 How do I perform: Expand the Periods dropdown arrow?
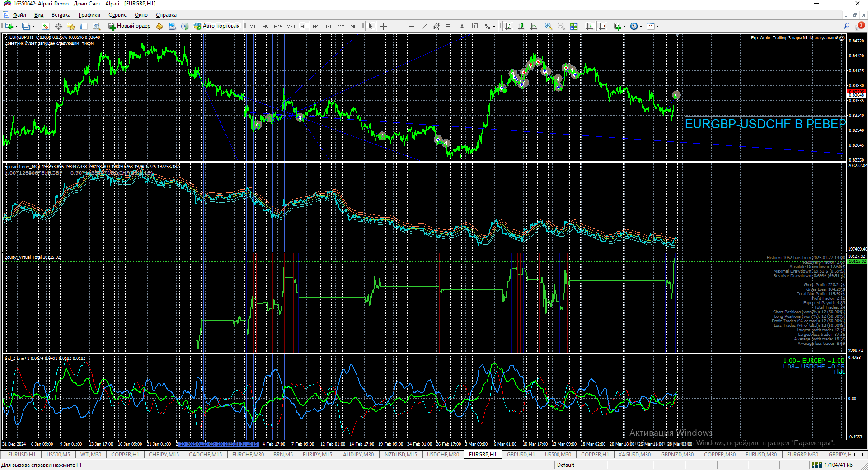tap(641, 26)
